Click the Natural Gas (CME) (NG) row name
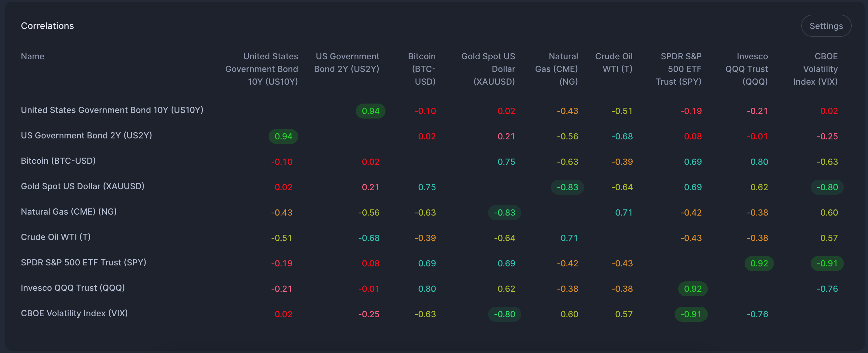Screen dimensions: 868x353 pyautogui.click(x=69, y=212)
